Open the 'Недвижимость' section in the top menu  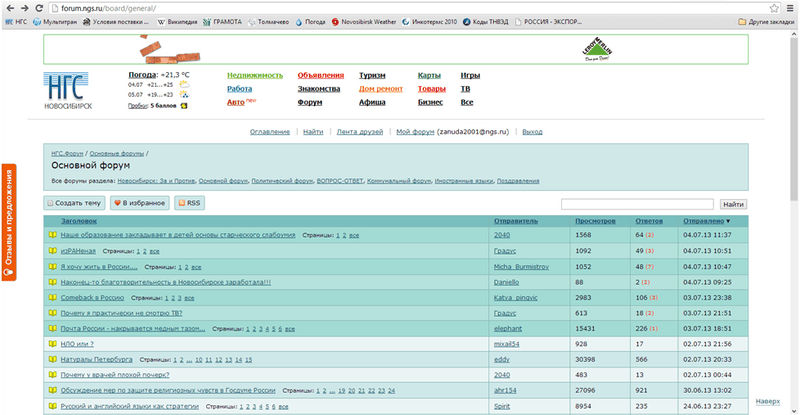tap(254, 75)
